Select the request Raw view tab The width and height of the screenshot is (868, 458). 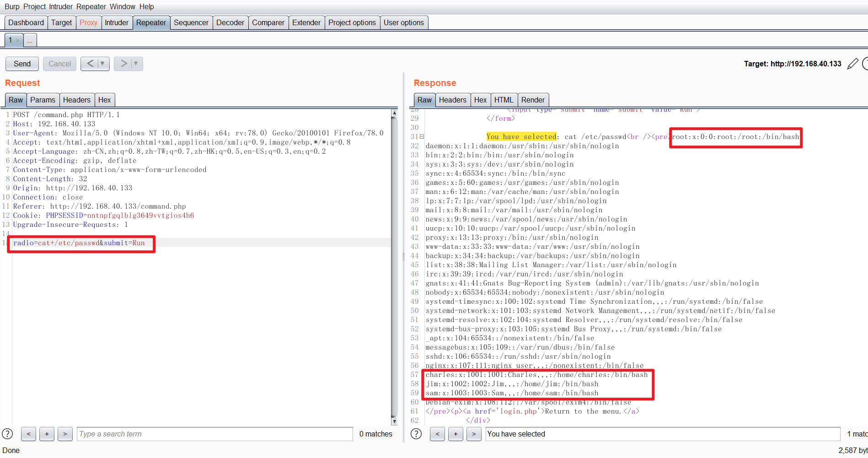[16, 100]
